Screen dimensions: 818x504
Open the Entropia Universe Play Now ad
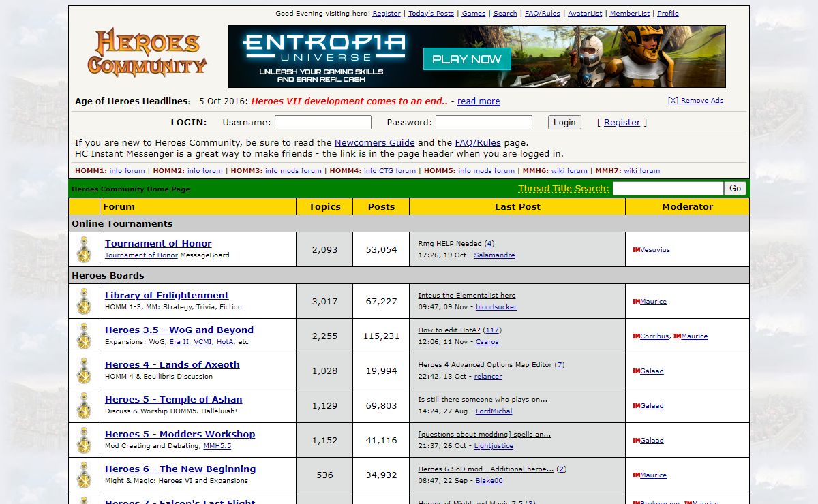(x=477, y=57)
